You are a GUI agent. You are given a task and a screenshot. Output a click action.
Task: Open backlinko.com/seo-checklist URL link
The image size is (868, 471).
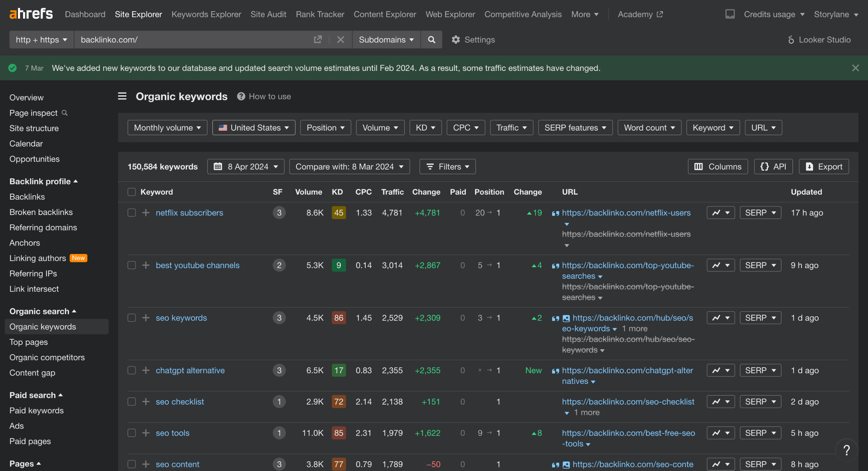(x=628, y=401)
